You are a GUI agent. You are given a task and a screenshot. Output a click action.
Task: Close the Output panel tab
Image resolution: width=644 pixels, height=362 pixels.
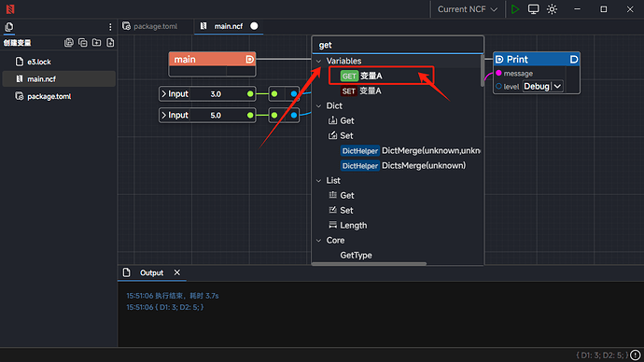177,272
